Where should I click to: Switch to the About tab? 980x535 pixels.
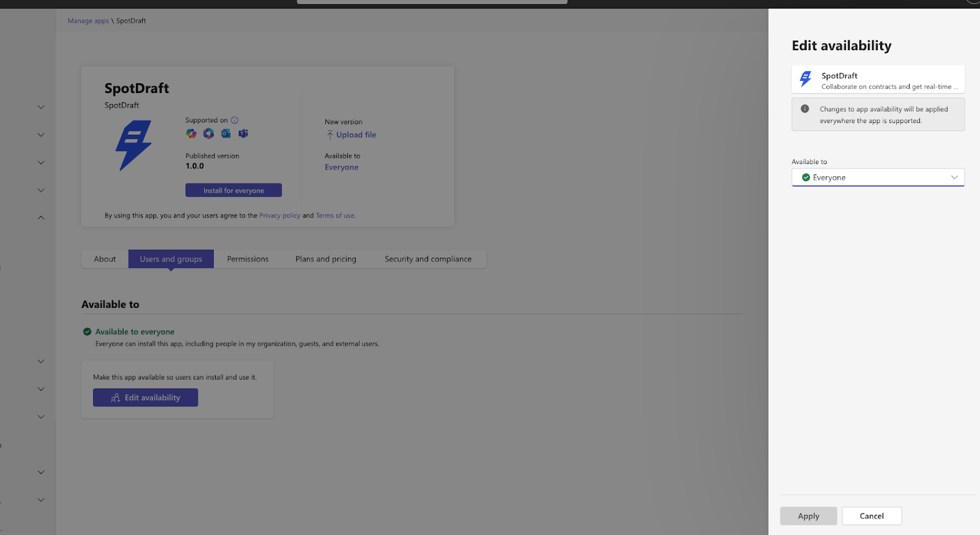[x=105, y=259]
